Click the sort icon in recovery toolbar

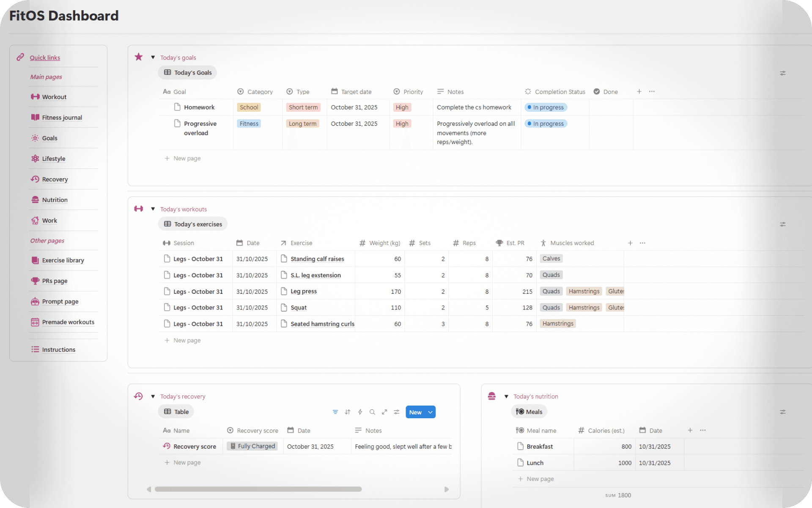click(348, 412)
